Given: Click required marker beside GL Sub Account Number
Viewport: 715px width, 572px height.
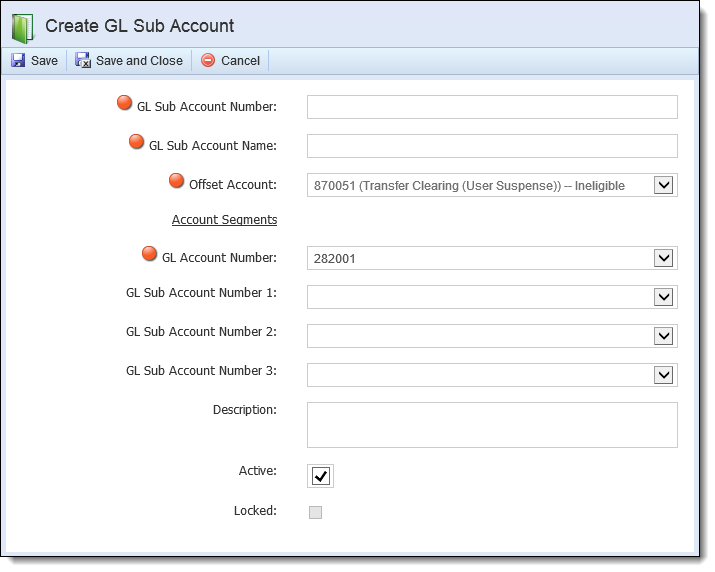Looking at the screenshot, I should 124,103.
